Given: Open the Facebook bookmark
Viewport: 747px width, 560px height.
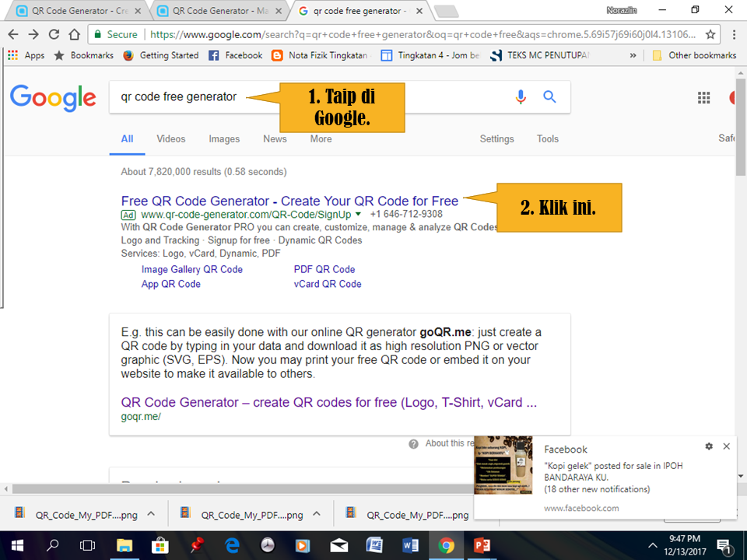Looking at the screenshot, I should [x=235, y=55].
